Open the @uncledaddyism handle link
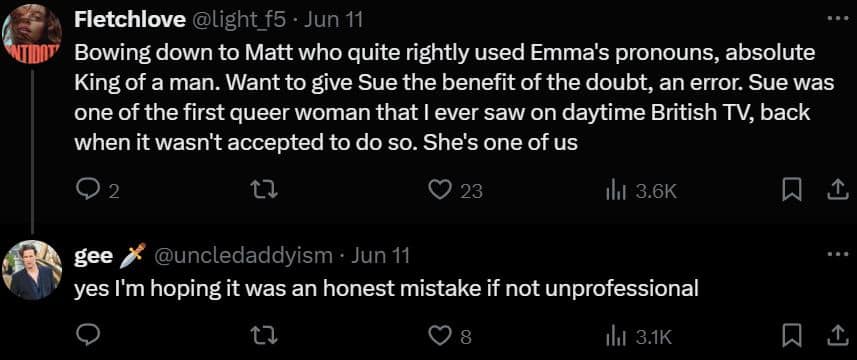 (x=244, y=255)
